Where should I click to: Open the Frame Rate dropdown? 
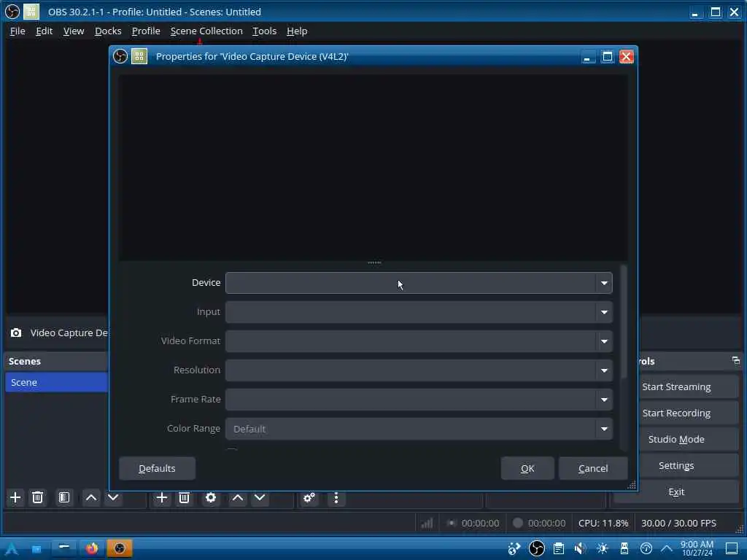tap(419, 400)
